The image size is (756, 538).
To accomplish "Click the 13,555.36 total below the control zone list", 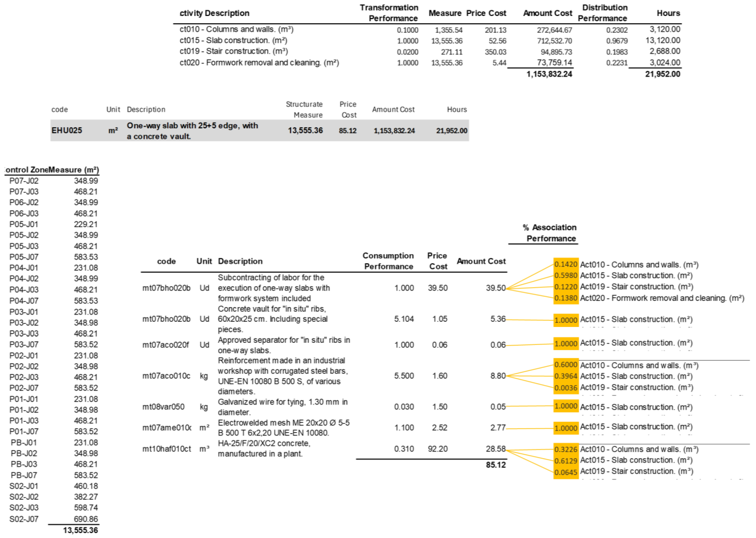I will click(80, 530).
